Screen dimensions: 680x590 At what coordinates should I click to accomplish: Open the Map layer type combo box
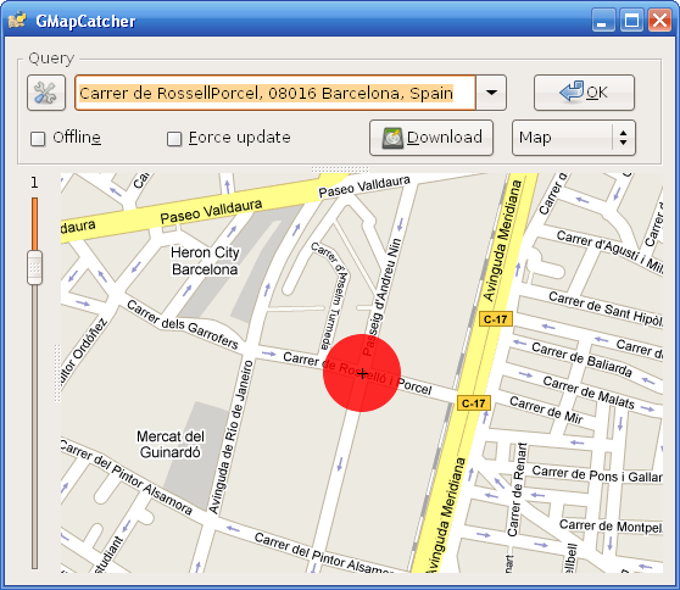click(x=574, y=138)
